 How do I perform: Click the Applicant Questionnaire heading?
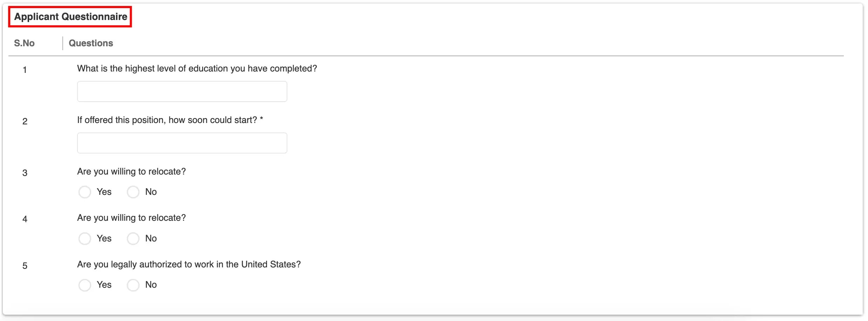pyautogui.click(x=70, y=16)
